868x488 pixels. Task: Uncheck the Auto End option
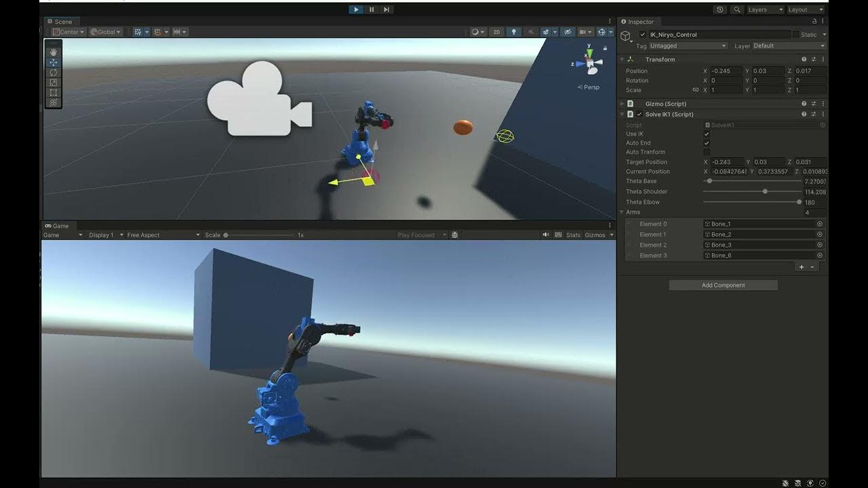tap(707, 143)
